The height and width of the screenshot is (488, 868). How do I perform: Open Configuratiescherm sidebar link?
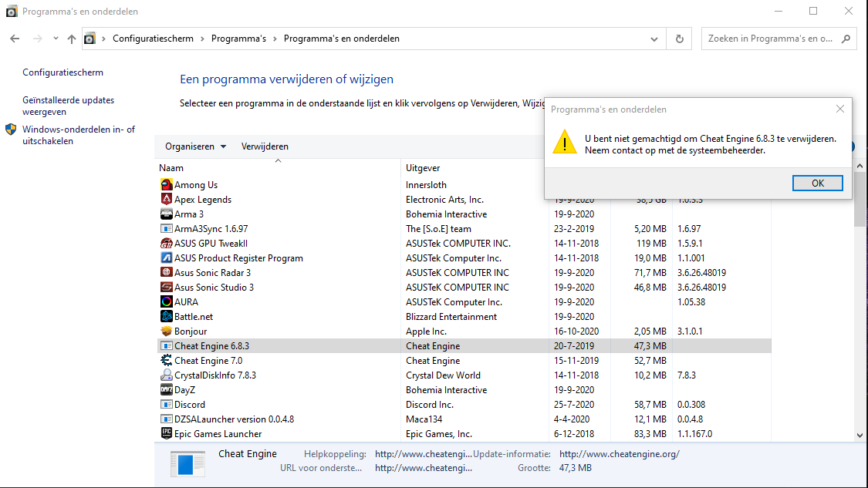(62, 72)
